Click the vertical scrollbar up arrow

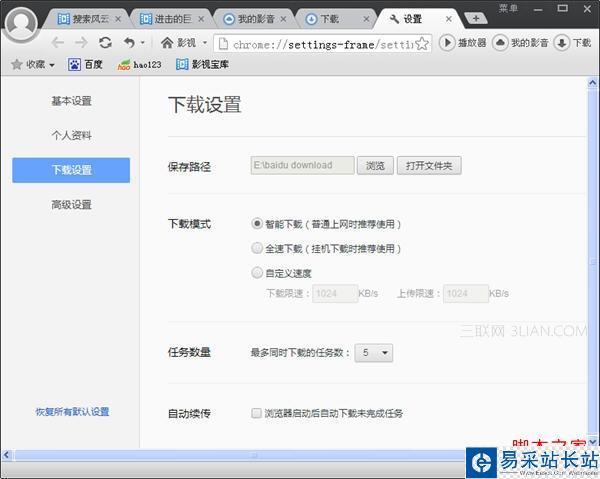click(x=593, y=83)
